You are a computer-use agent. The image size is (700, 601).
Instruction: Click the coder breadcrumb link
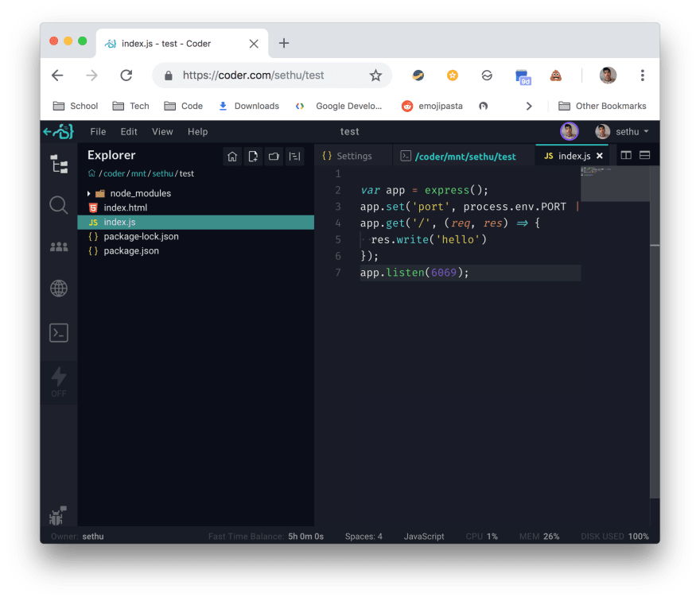click(114, 173)
